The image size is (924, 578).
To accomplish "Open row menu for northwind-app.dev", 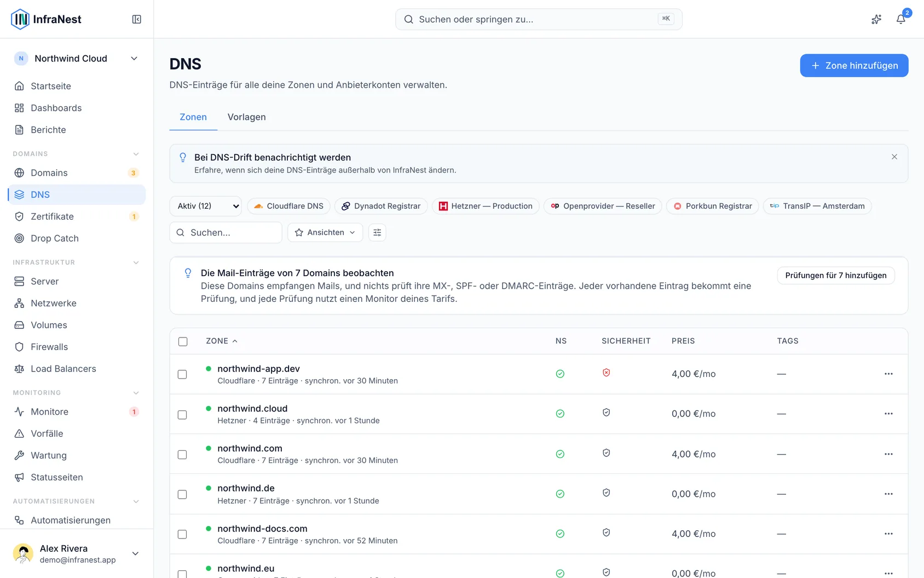I will pos(888,374).
